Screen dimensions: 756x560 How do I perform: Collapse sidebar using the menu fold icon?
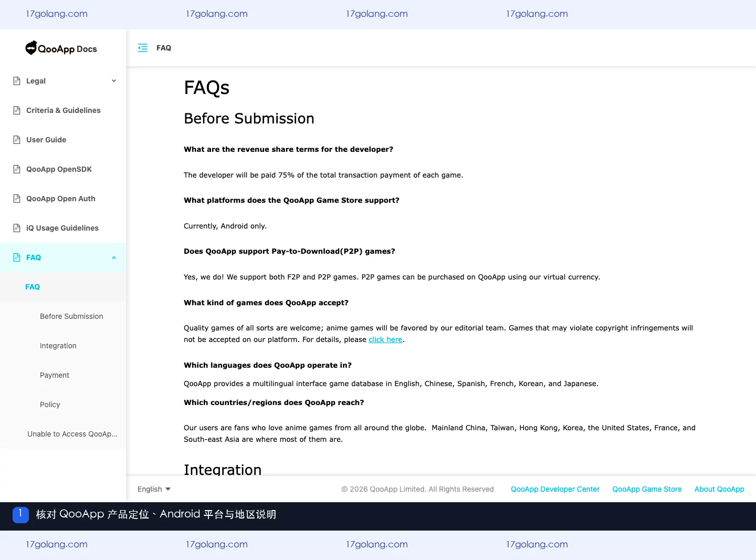click(143, 48)
